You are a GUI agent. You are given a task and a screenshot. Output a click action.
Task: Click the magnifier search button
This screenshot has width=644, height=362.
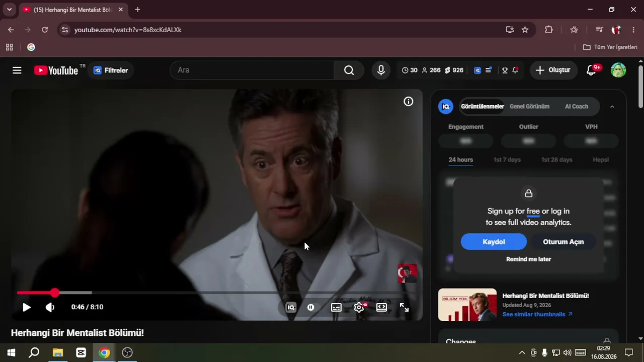coord(349,70)
